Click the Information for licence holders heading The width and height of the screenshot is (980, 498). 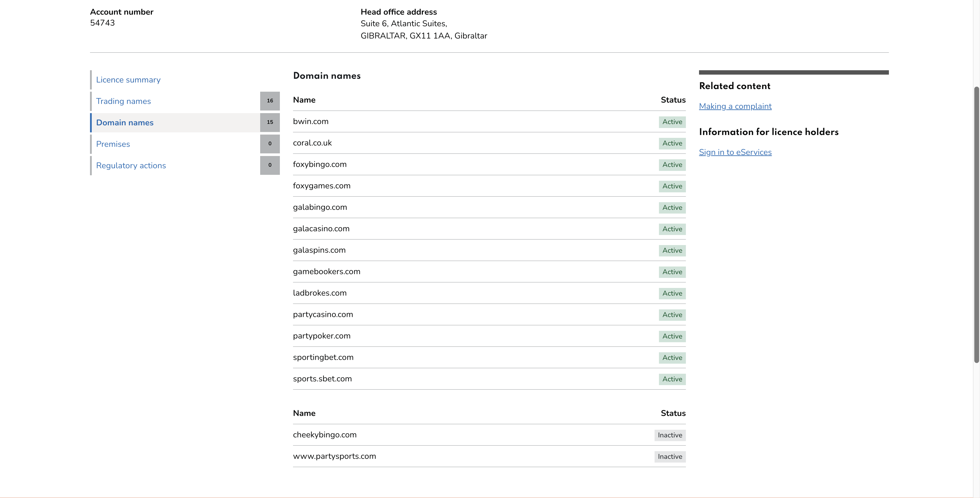coord(769,132)
